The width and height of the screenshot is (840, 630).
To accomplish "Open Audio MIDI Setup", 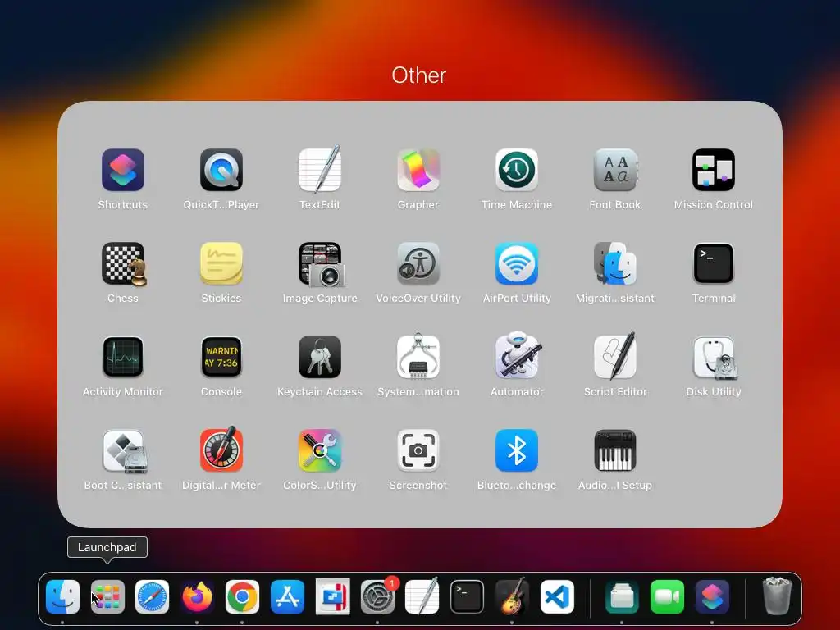I will coord(615,450).
